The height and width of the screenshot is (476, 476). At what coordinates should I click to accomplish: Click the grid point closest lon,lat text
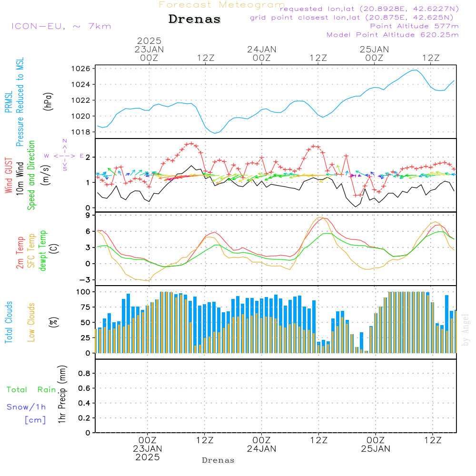355,18
